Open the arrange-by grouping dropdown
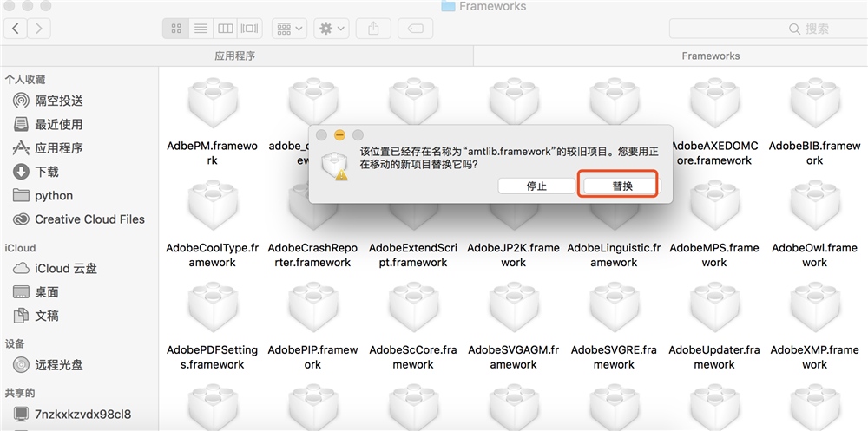This screenshot has height=431, width=868. (x=290, y=29)
